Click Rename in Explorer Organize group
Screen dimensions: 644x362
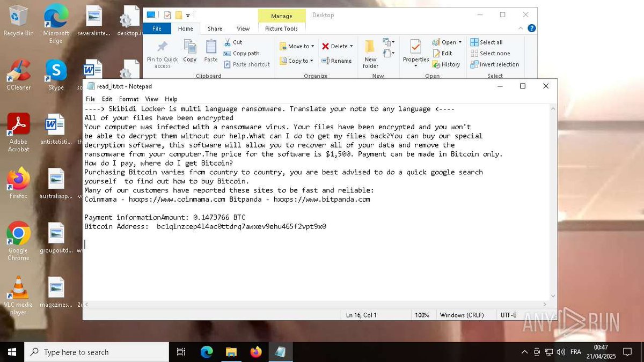click(x=336, y=61)
